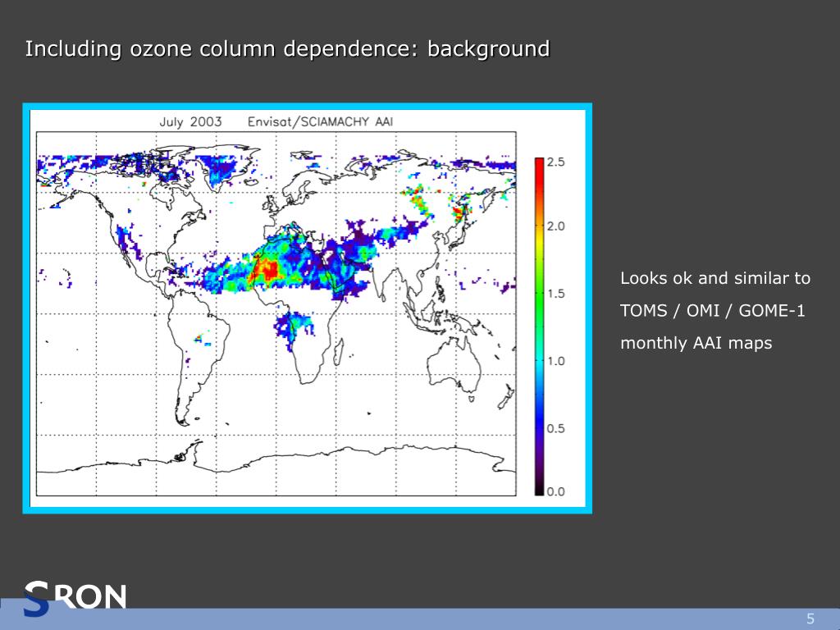Click the slide title about ozone column dependence
Viewport: 840px width, 630px height.
click(x=287, y=49)
